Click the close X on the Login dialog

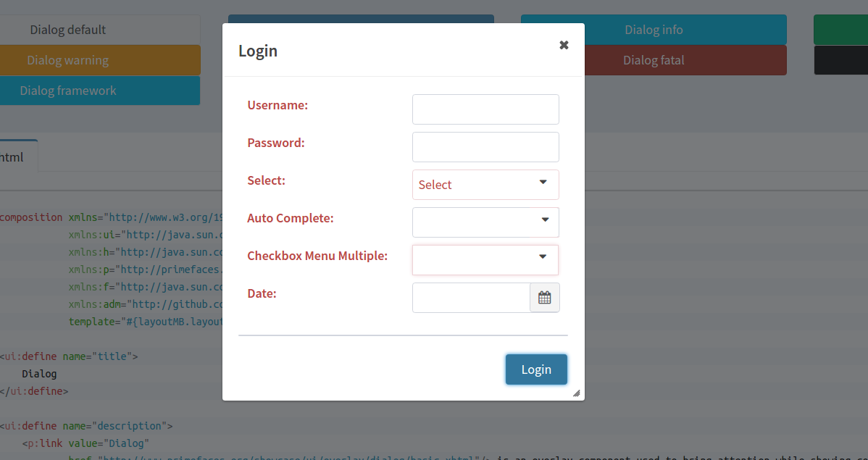point(564,45)
